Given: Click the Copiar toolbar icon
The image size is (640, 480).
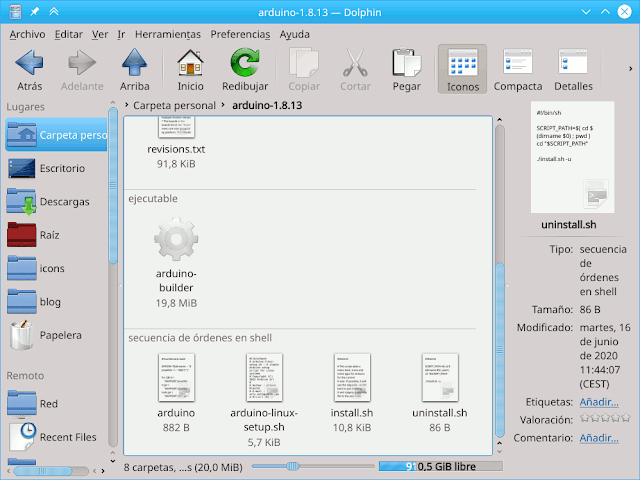Looking at the screenshot, I should [304, 70].
